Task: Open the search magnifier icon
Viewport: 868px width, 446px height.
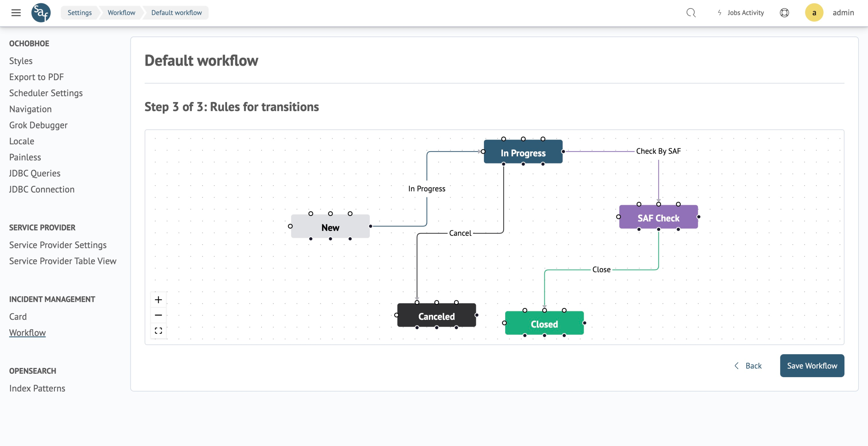Action: pyautogui.click(x=691, y=13)
